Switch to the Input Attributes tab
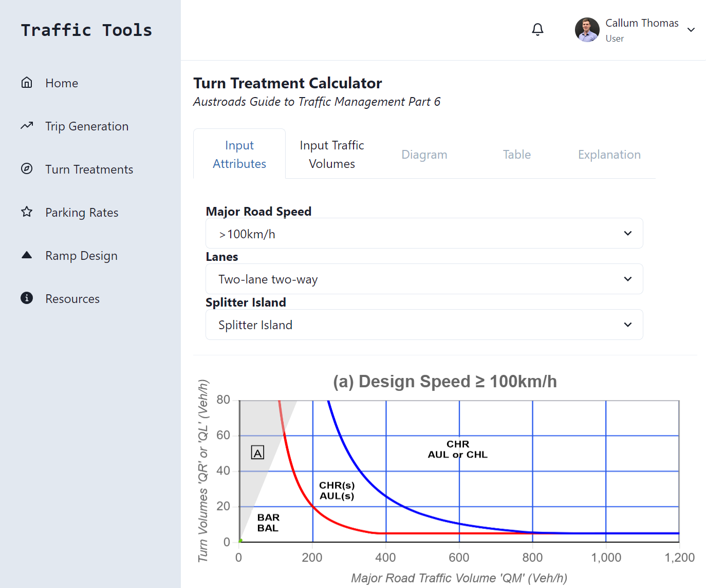Image resolution: width=706 pixels, height=588 pixels. tap(239, 154)
